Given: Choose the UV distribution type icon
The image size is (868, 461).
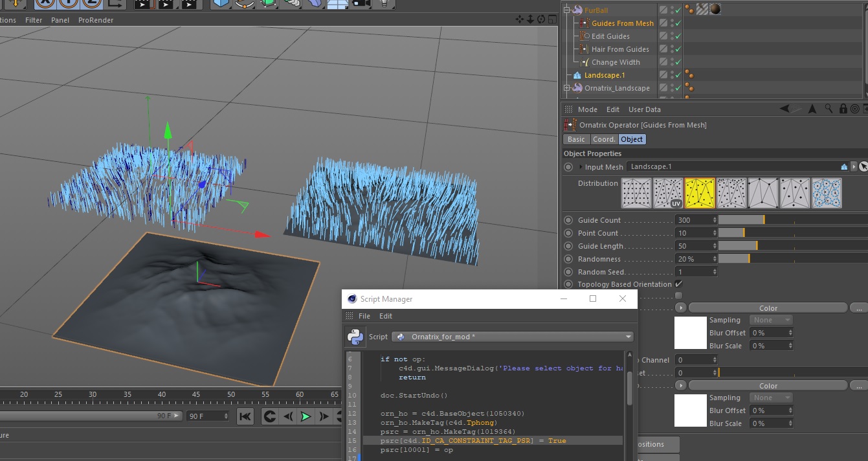Looking at the screenshot, I should click(x=667, y=193).
